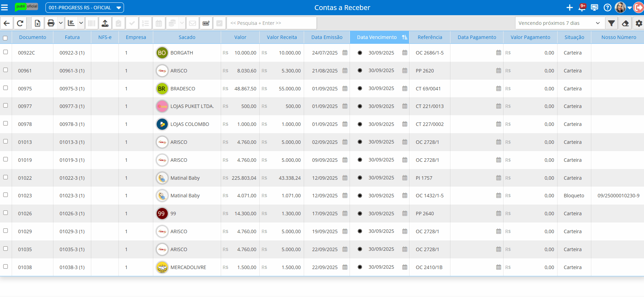
Task: Select the checkbox for document 00975
Action: (6, 88)
